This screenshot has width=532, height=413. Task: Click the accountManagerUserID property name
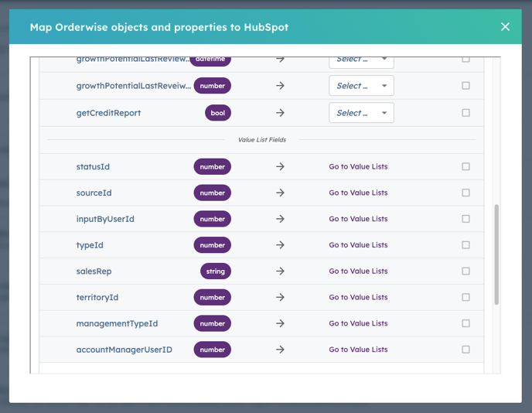click(124, 350)
